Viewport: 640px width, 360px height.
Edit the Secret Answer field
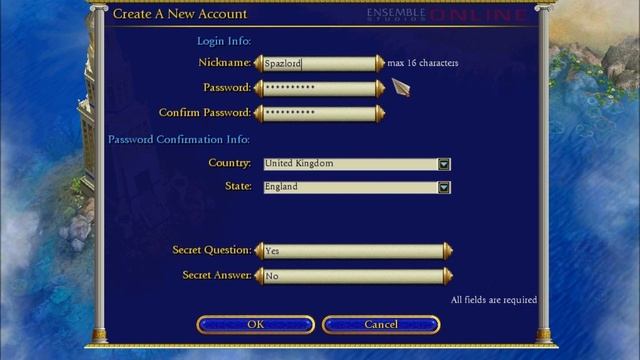[353, 276]
